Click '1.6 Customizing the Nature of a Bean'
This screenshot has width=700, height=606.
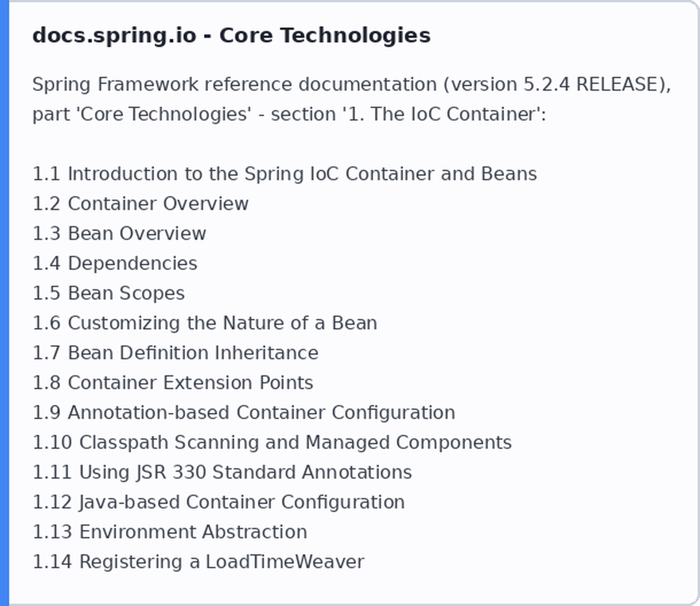coord(205,323)
